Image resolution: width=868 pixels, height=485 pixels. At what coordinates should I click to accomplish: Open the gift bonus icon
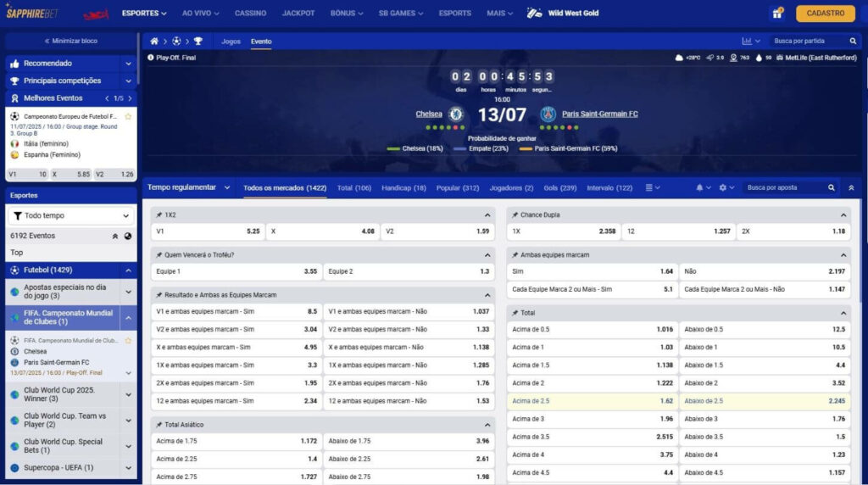pyautogui.click(x=777, y=13)
